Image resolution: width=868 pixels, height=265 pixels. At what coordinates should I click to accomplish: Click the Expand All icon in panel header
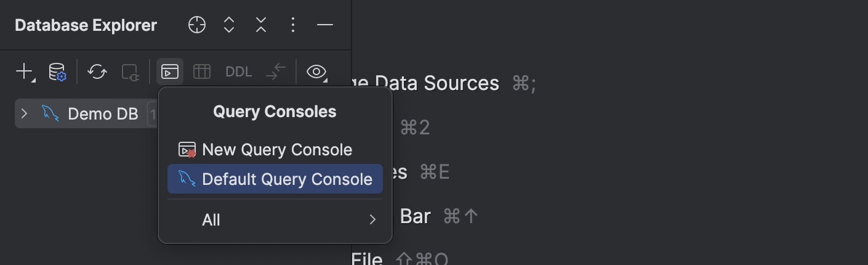tap(229, 25)
